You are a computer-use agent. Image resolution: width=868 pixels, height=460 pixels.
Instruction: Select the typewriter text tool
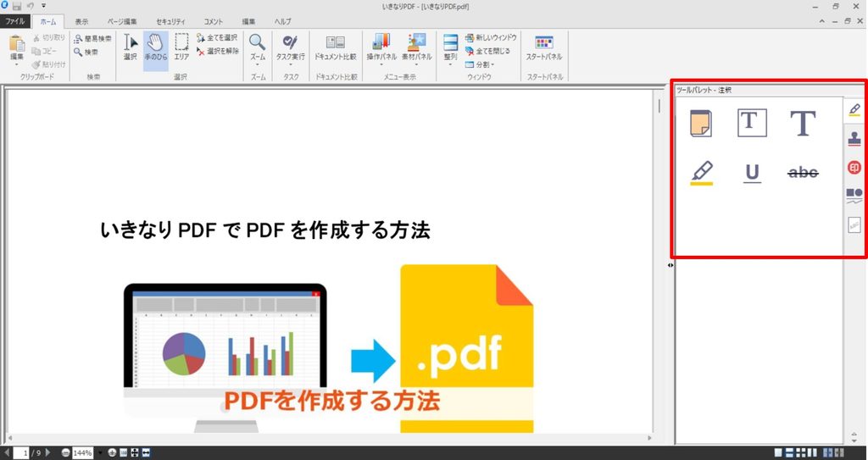pyautogui.click(x=803, y=123)
